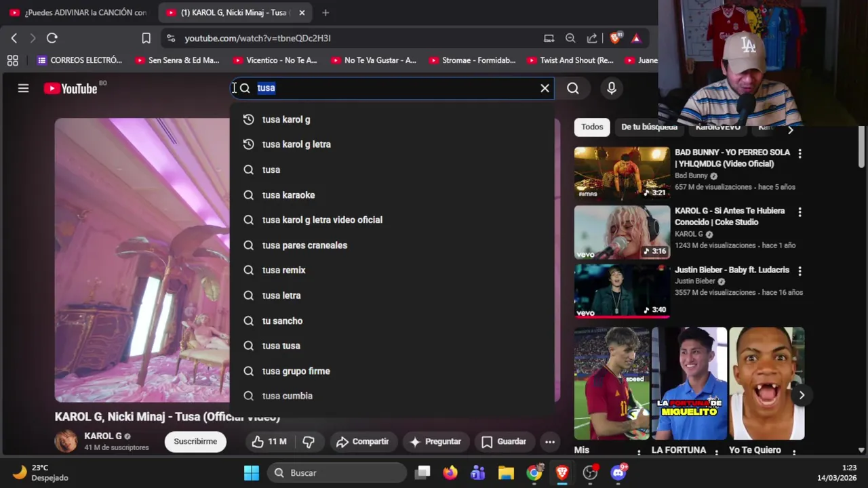The width and height of the screenshot is (868, 488).
Task: Click the address bar URL
Action: (x=258, y=39)
